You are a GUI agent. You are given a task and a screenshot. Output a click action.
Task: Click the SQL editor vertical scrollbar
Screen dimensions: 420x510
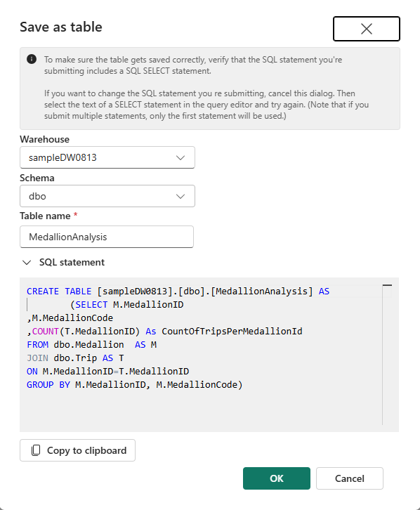(387, 355)
